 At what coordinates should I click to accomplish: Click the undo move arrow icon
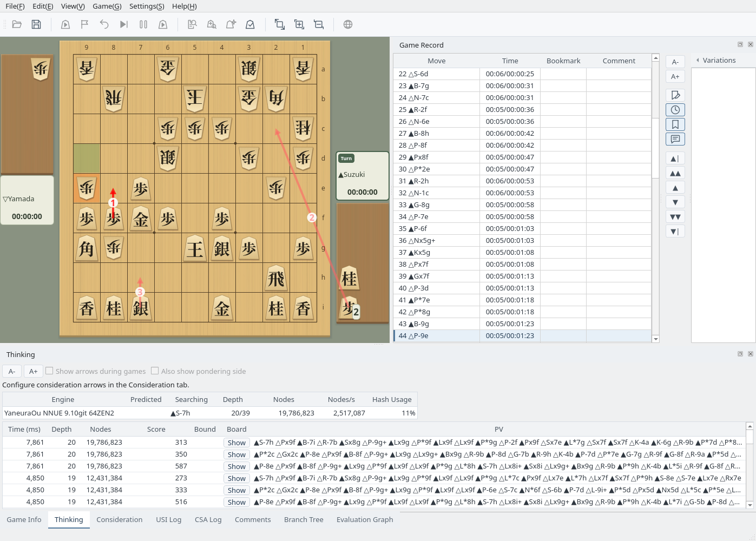104,24
